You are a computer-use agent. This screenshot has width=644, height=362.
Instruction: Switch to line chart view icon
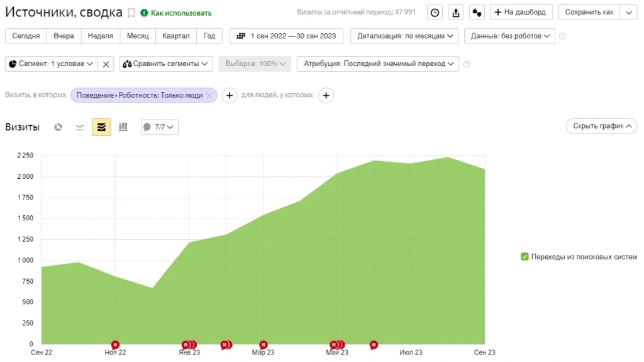point(80,127)
